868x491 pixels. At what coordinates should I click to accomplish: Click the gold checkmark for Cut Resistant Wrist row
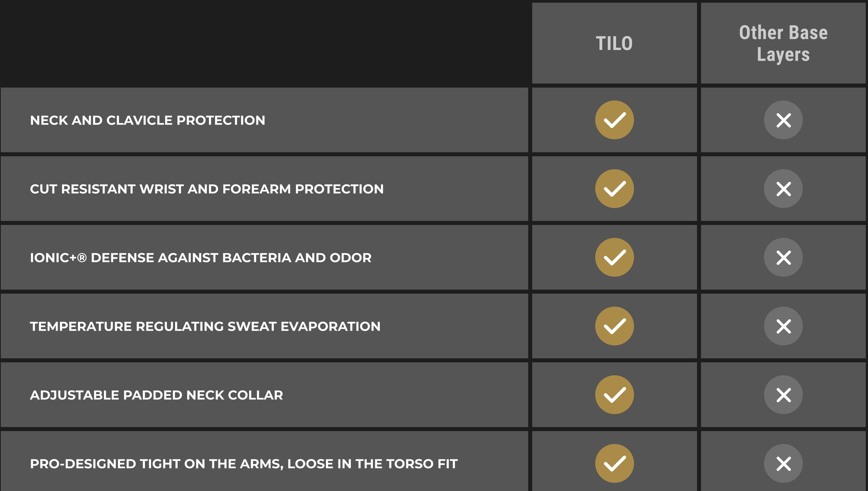tap(614, 189)
